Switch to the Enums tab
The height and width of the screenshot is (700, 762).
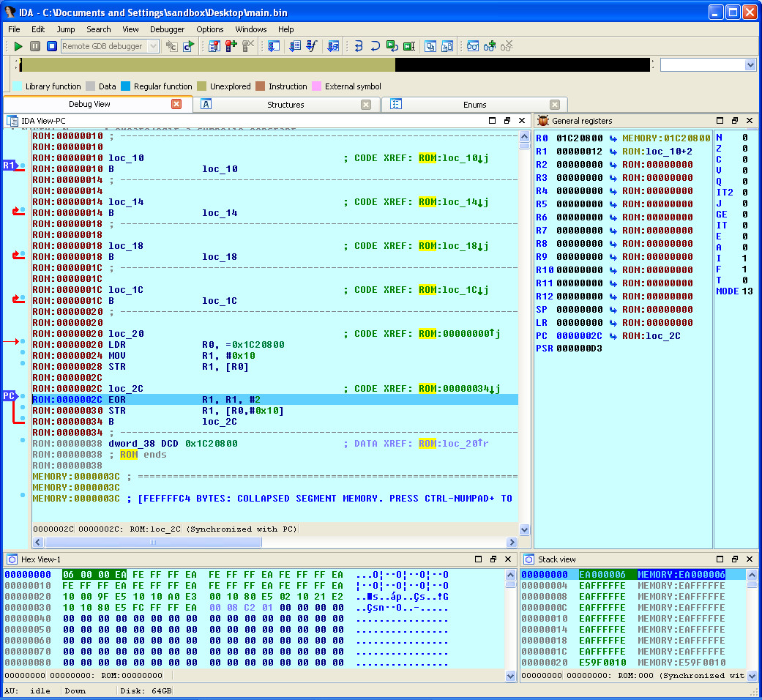point(474,105)
